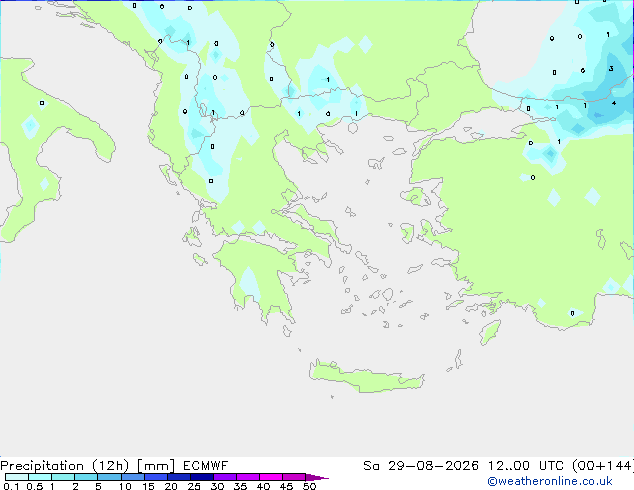The image size is (634, 490).
Task: Open the weatheronline.co.uk copyright link
Action: point(550,481)
